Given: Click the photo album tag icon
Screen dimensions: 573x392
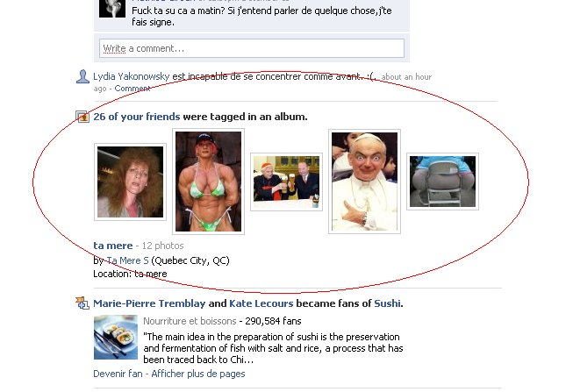Looking at the screenshot, I should (82, 117).
